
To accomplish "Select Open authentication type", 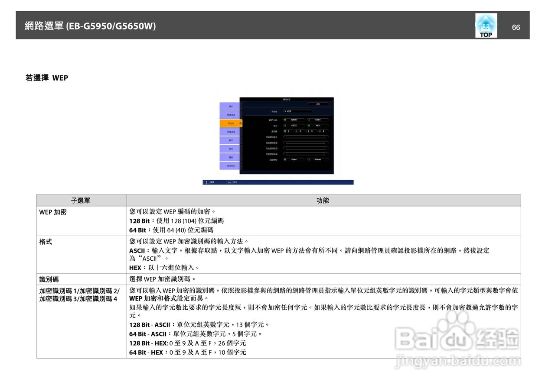I will (294, 159).
